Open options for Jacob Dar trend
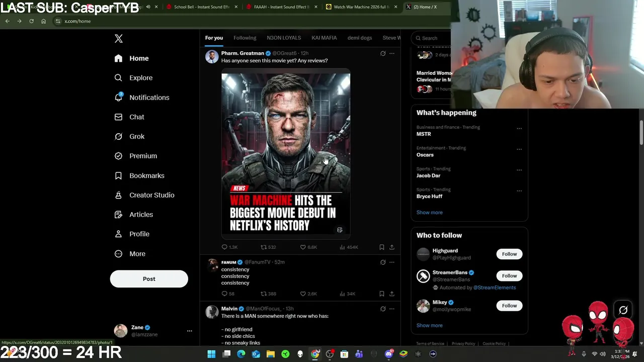This screenshot has width=644, height=362. point(519,170)
